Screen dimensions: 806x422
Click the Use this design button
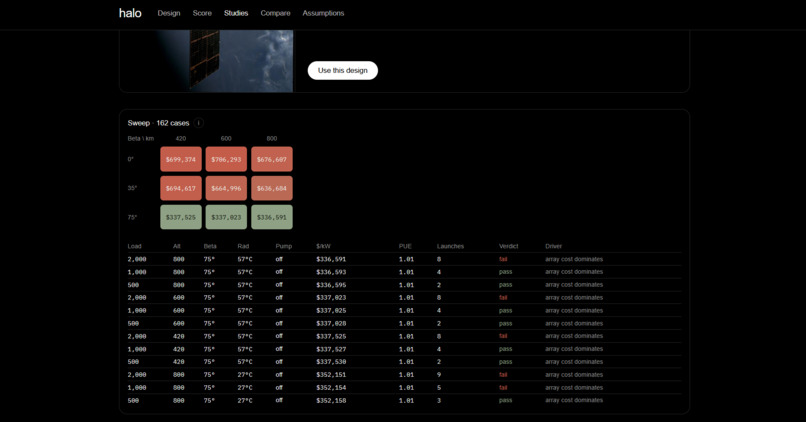[343, 70]
